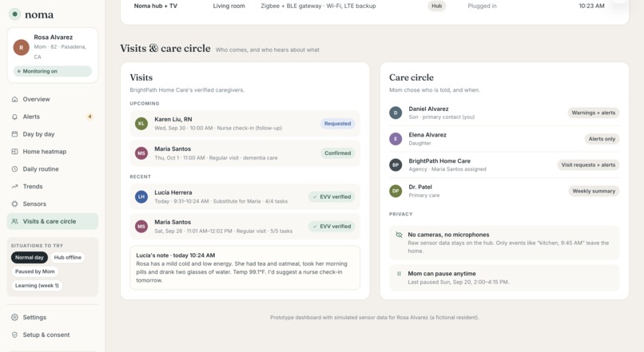Image resolution: width=644 pixels, height=352 pixels.
Task: Click the noma logo icon
Action: [x=15, y=14]
